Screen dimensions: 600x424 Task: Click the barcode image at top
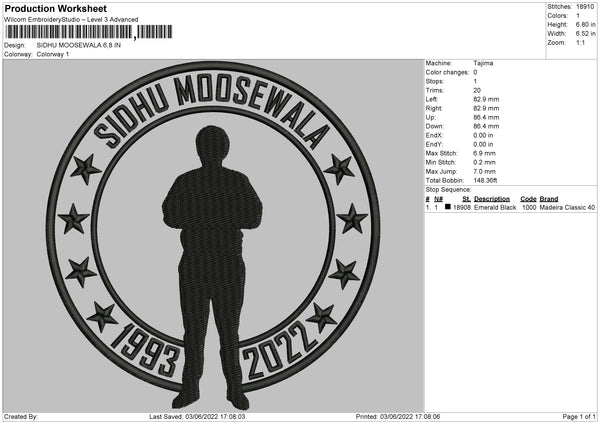tap(89, 32)
